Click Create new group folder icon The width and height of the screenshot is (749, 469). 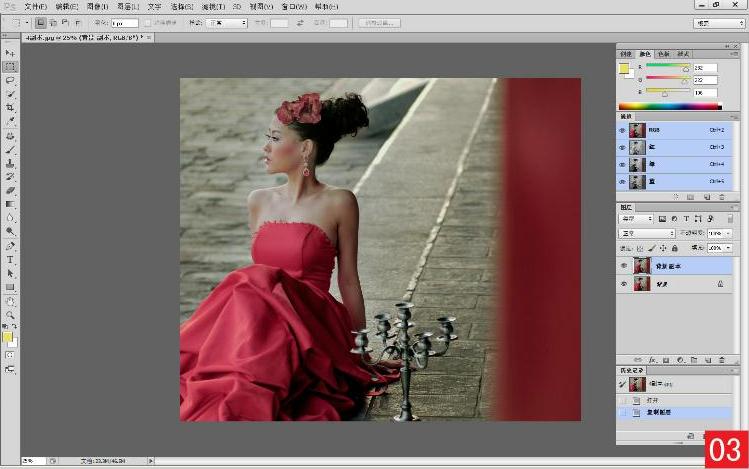tap(694, 360)
